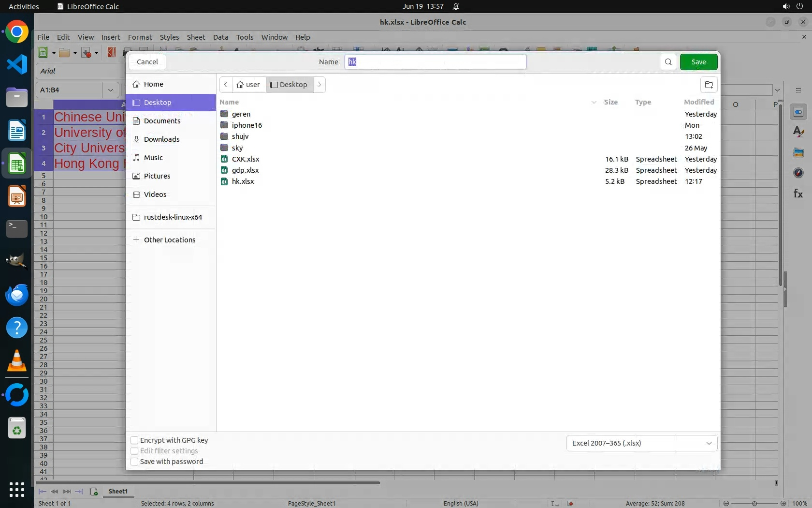Image resolution: width=812 pixels, height=508 pixels.
Task: Expand the Excel 2007–365 file type dropdown
Action: tap(641, 443)
